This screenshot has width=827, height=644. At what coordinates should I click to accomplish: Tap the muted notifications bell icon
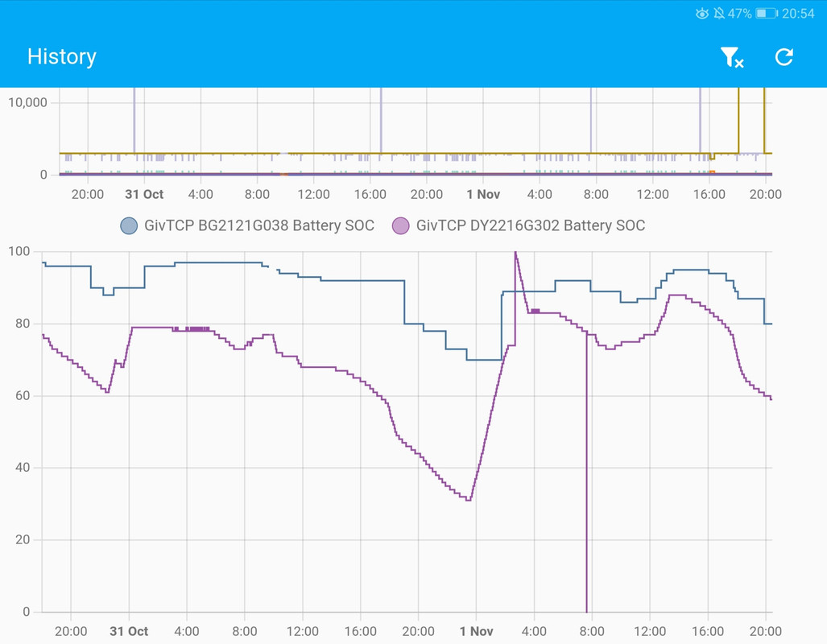click(x=718, y=14)
